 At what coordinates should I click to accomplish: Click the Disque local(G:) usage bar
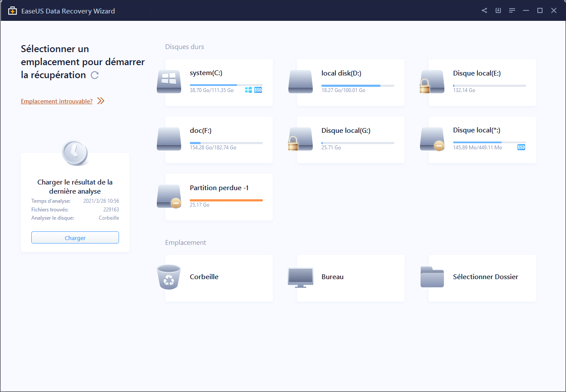coord(358,143)
